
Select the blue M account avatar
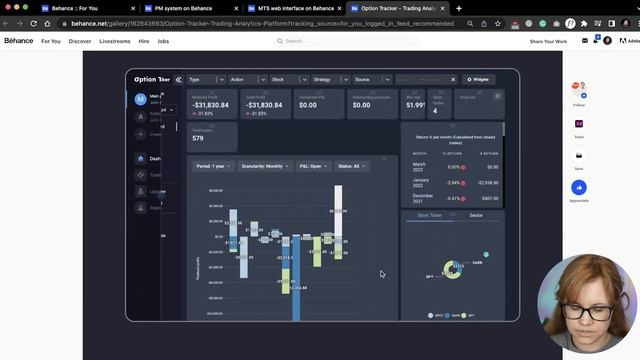pos(140,99)
